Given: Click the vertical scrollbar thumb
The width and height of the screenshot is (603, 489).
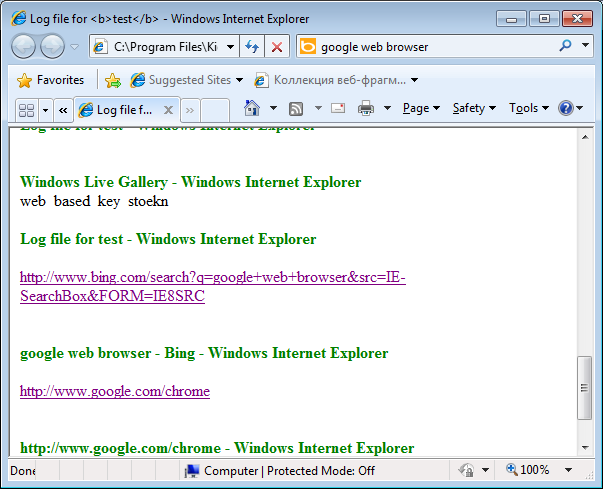Looking at the screenshot, I should point(585,388).
